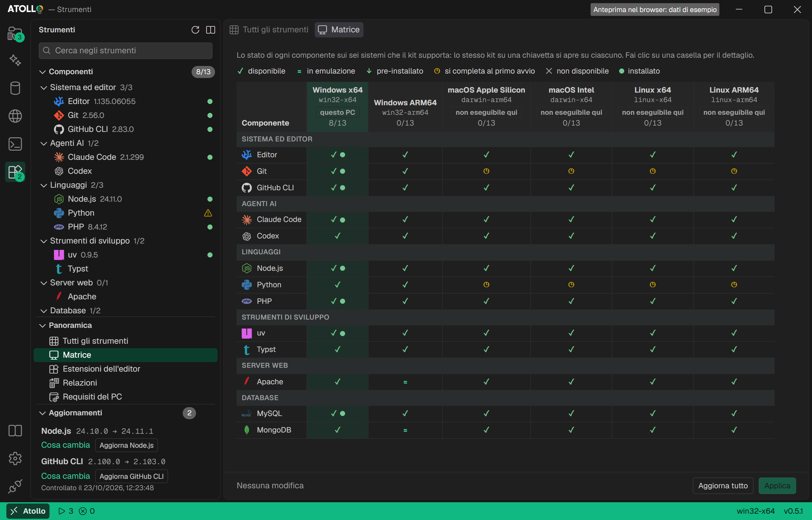
Task: Select the Matrice tab
Action: point(339,30)
